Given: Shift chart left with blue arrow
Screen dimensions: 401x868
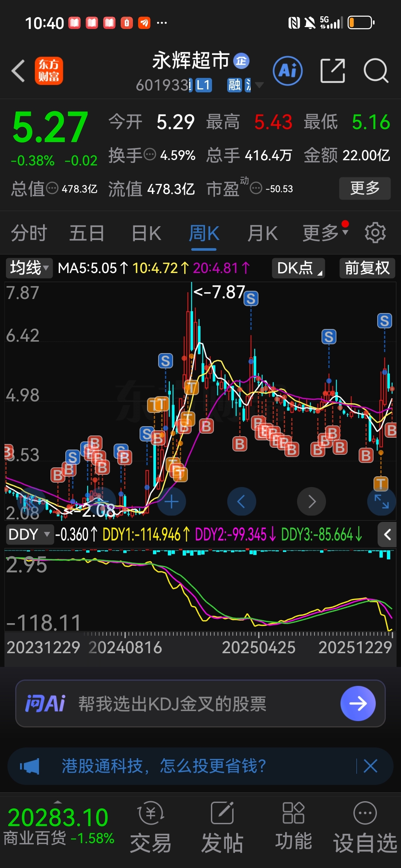Looking at the screenshot, I should [241, 502].
